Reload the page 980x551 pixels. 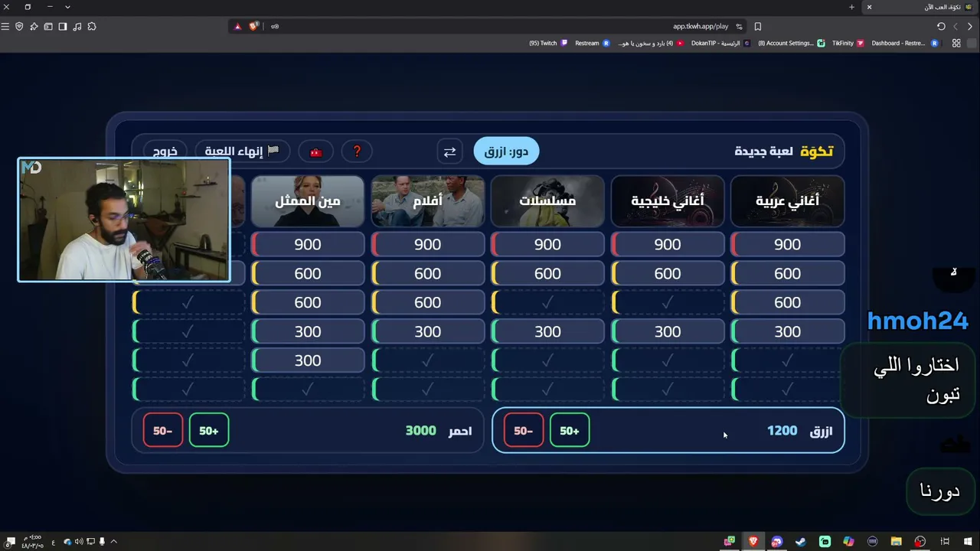coord(941,27)
